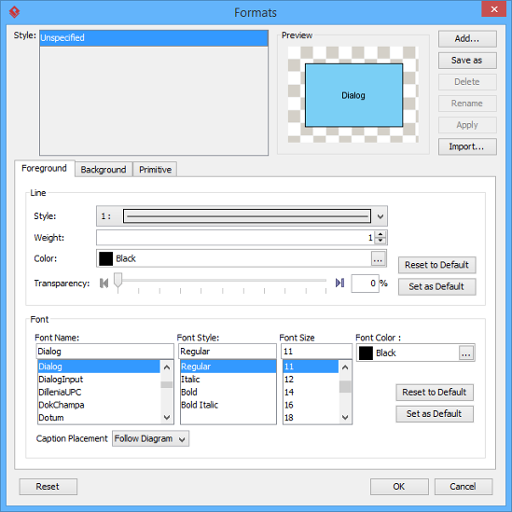This screenshot has width=512, height=512.
Task: Click Set as Default in Font section
Action: tap(435, 414)
